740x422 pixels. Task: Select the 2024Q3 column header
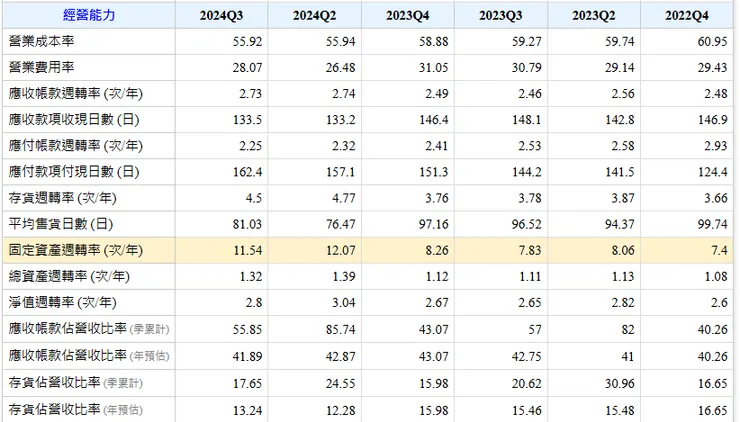tap(221, 16)
